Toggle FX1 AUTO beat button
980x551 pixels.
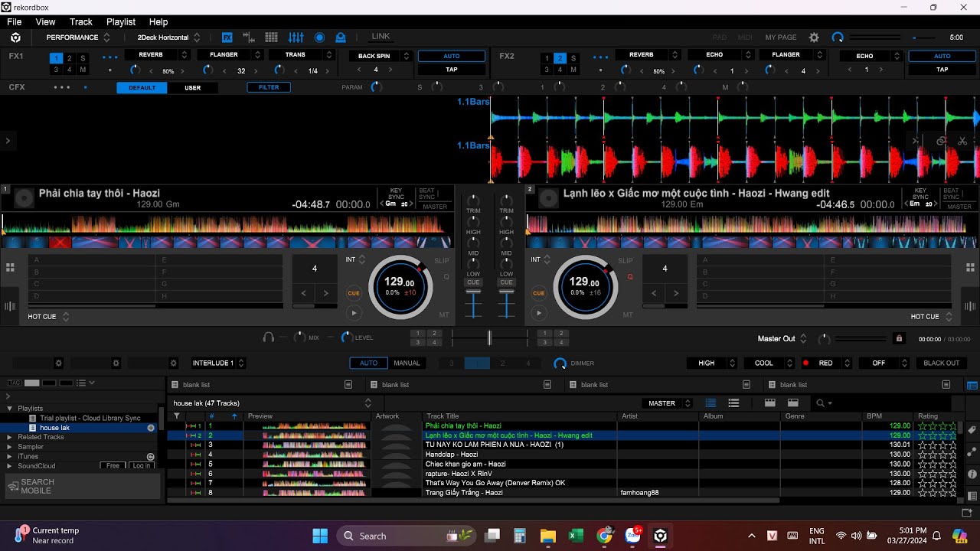[x=452, y=56]
